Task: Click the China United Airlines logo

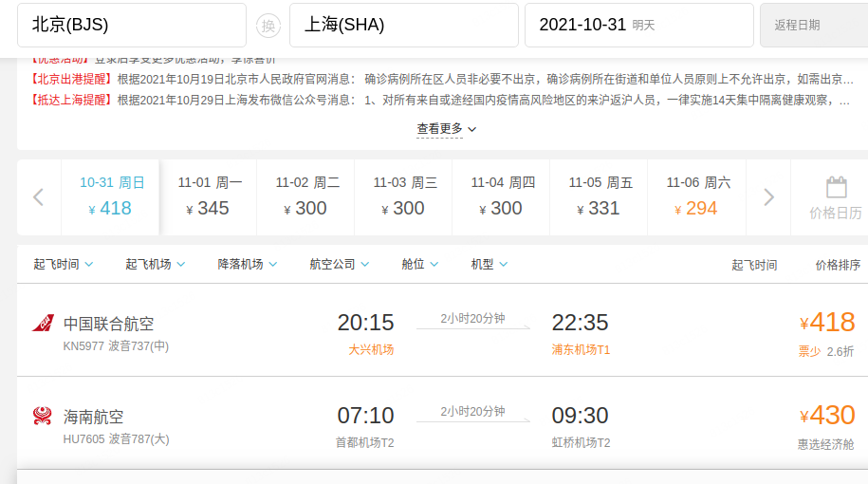Action: [x=43, y=323]
